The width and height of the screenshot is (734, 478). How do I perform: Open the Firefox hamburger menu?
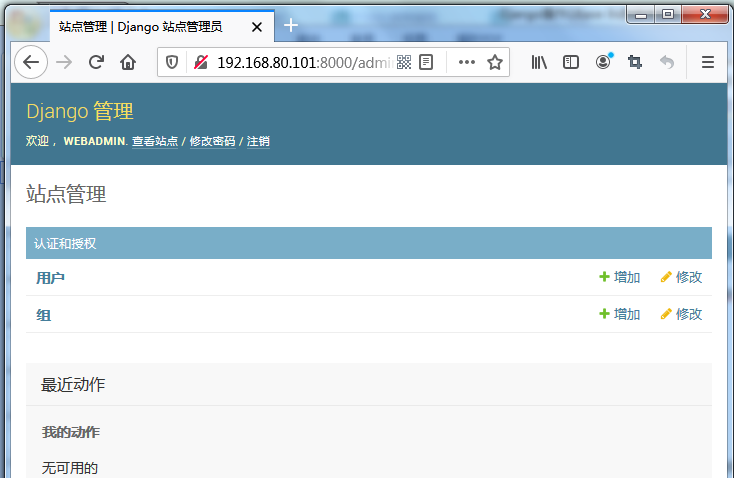pyautogui.click(x=708, y=62)
